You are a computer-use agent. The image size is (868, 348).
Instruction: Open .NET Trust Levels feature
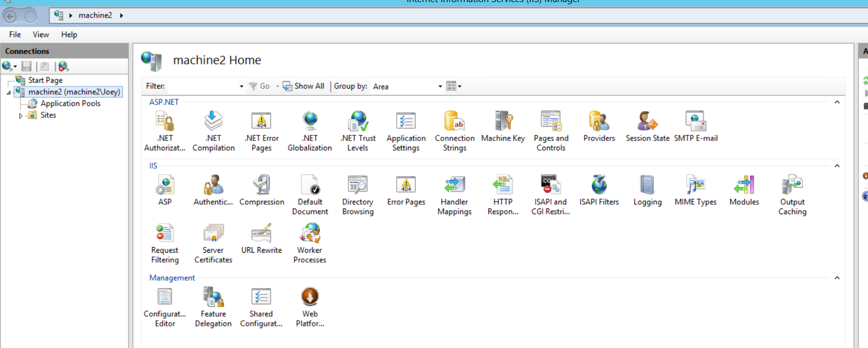(x=358, y=131)
